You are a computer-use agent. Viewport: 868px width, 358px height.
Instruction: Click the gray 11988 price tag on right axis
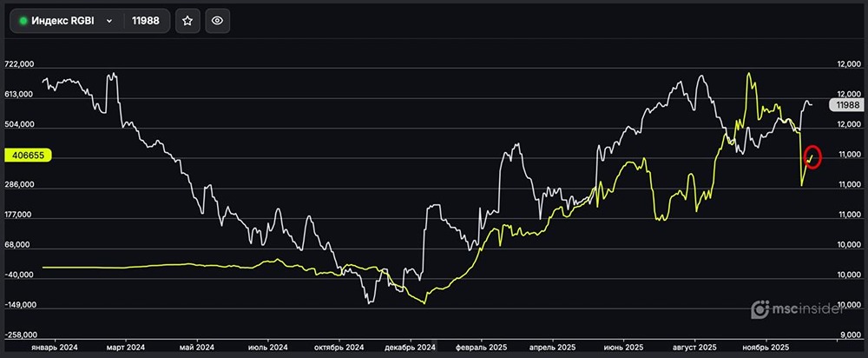coord(845,104)
